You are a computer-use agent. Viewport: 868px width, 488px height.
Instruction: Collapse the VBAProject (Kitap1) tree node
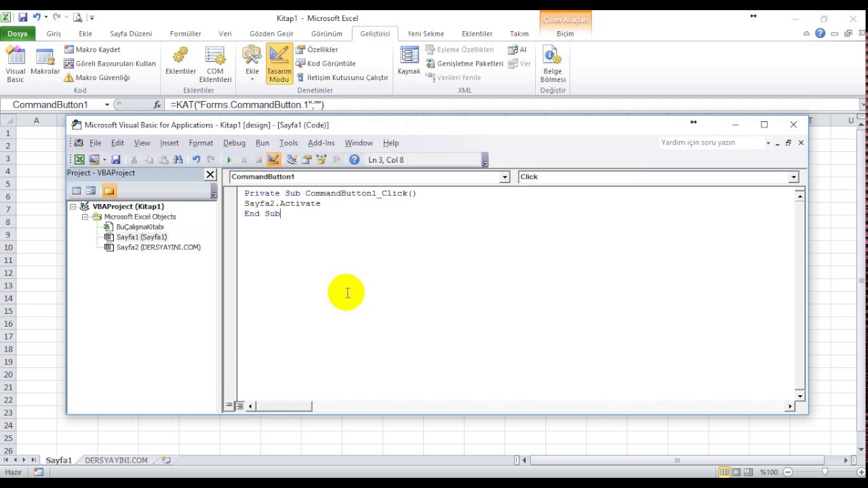pos(73,207)
